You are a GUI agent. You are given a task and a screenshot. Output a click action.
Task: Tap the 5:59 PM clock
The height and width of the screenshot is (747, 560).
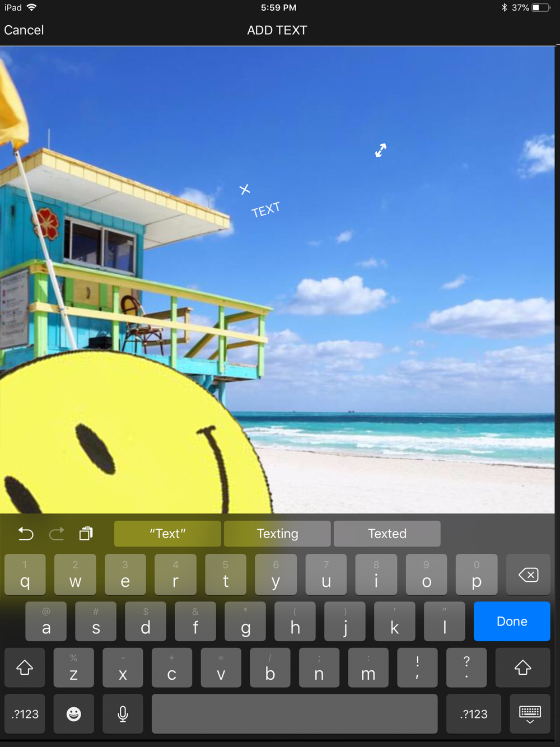[x=278, y=7]
